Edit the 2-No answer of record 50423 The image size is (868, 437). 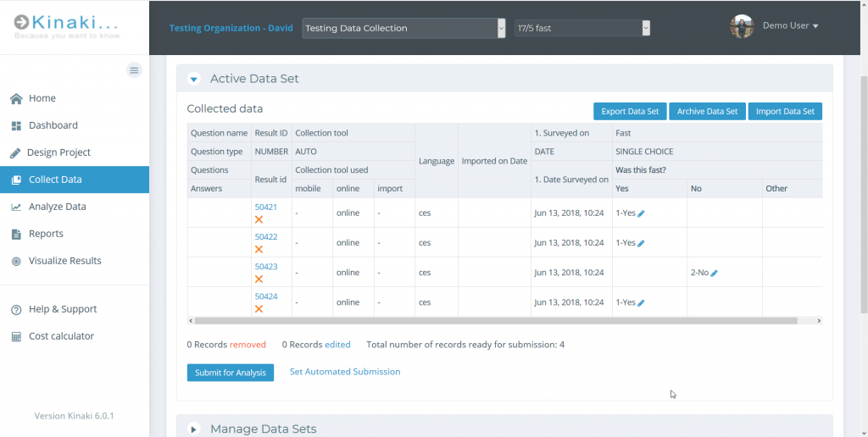click(714, 274)
